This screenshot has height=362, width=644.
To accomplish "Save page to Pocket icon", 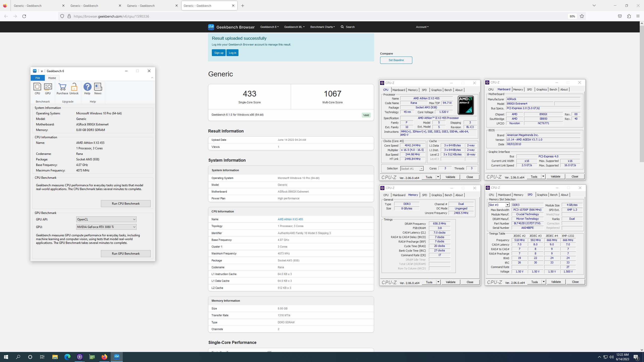I will (620, 16).
